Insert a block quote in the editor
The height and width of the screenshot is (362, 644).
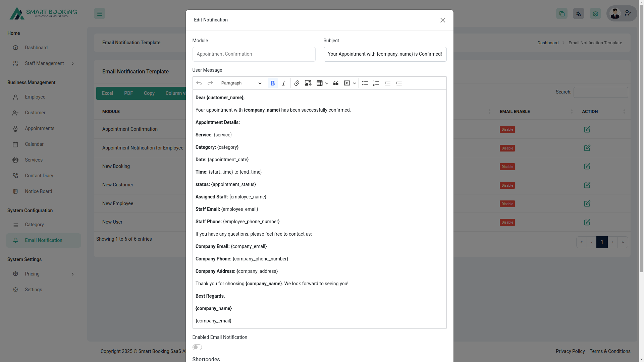coord(335,83)
